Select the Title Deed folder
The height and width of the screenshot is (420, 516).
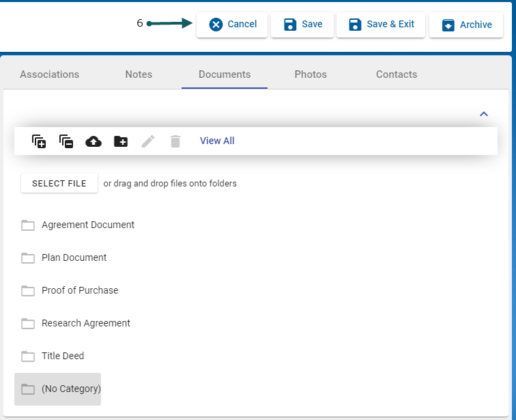62,356
